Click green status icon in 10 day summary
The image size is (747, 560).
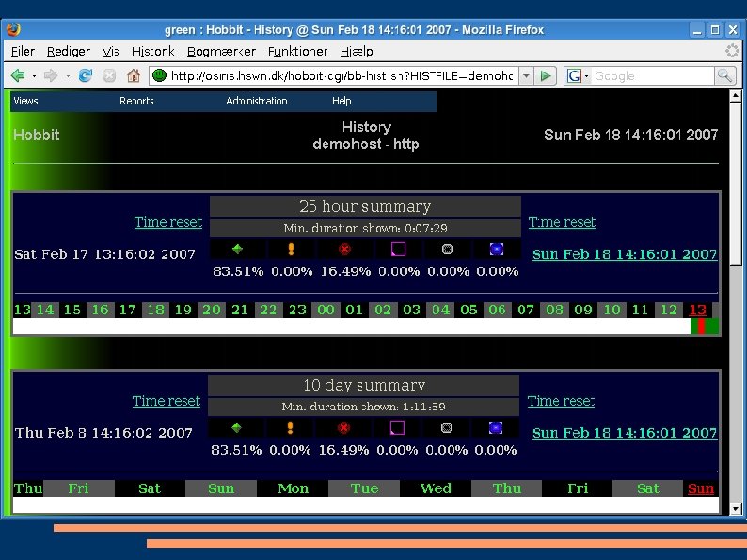(236, 427)
